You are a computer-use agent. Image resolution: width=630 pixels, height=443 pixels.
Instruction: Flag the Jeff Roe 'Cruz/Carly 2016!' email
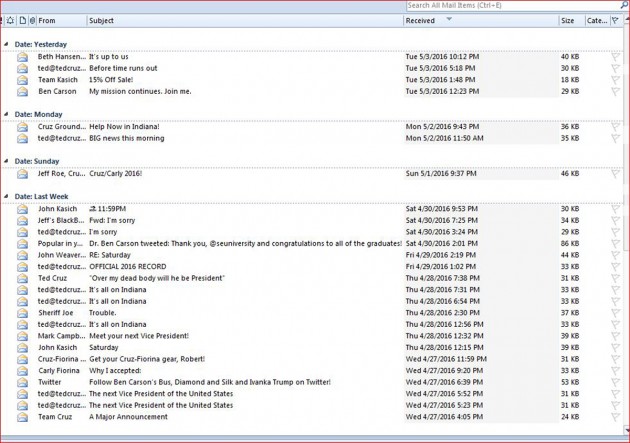click(615, 173)
